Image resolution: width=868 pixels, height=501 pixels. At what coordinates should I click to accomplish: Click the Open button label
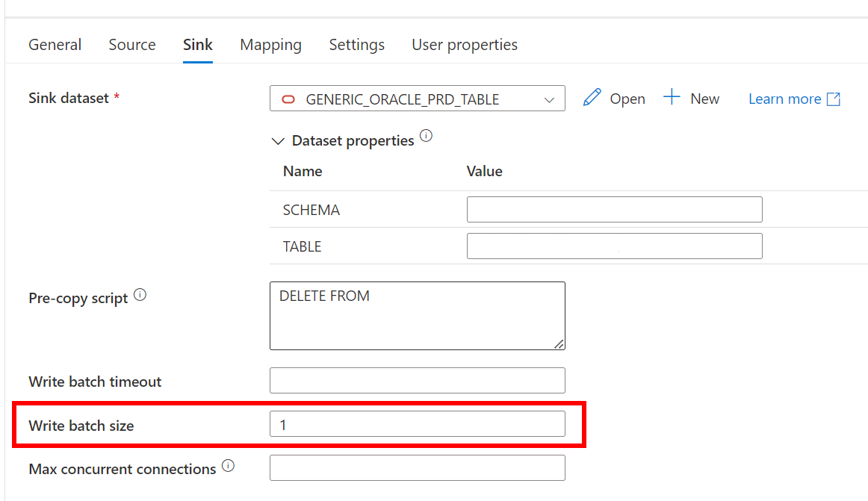627,99
